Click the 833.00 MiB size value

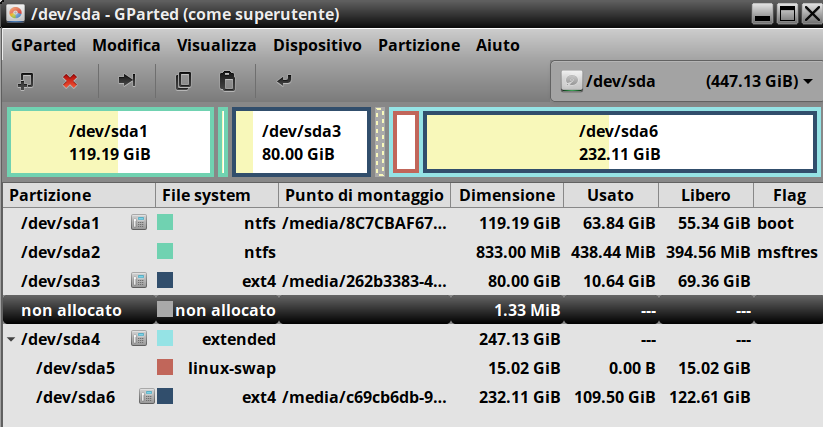(x=518, y=252)
